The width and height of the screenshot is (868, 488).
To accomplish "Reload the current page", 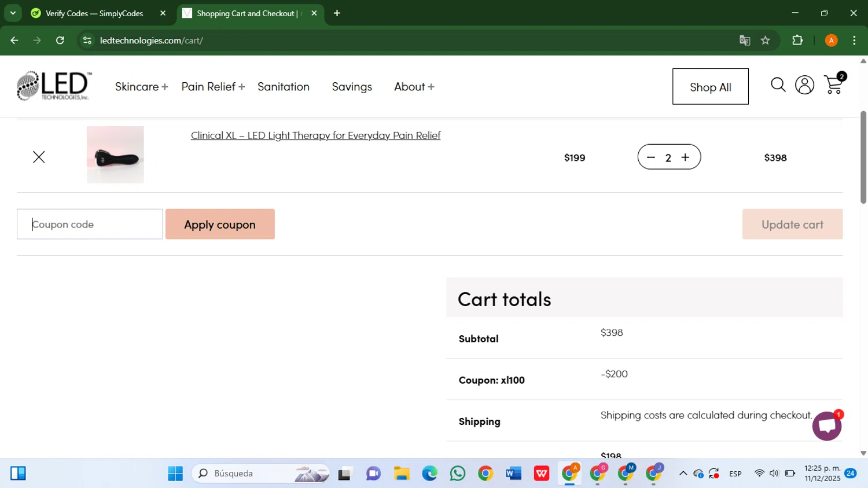I will 60,41.
